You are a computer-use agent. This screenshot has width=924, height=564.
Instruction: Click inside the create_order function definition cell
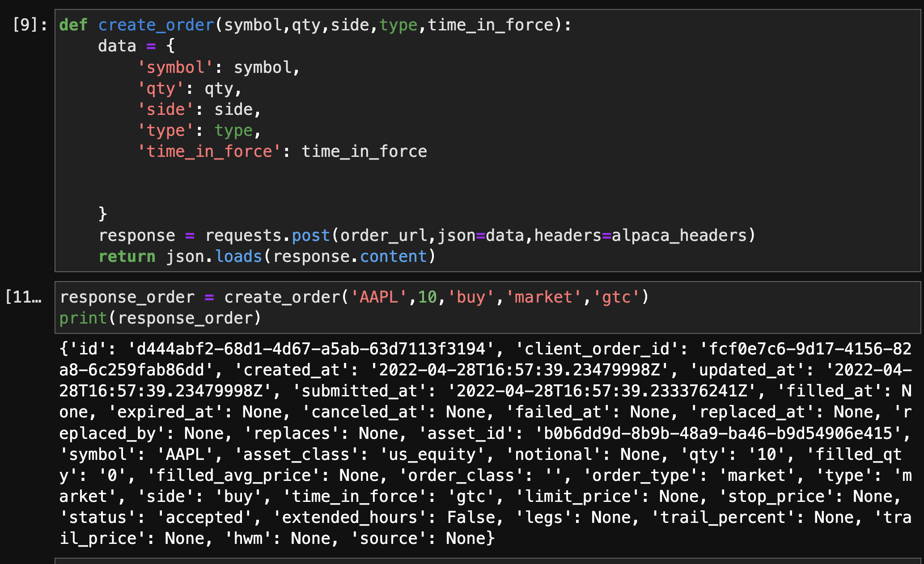487,140
